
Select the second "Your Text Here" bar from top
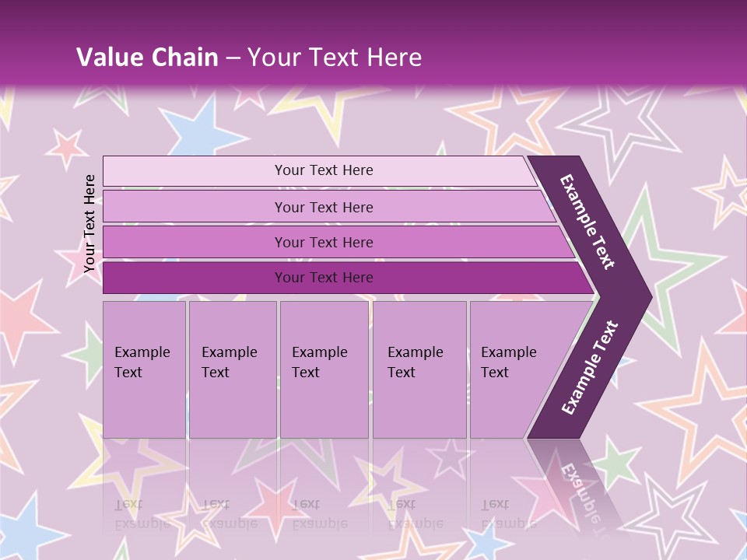tap(323, 207)
